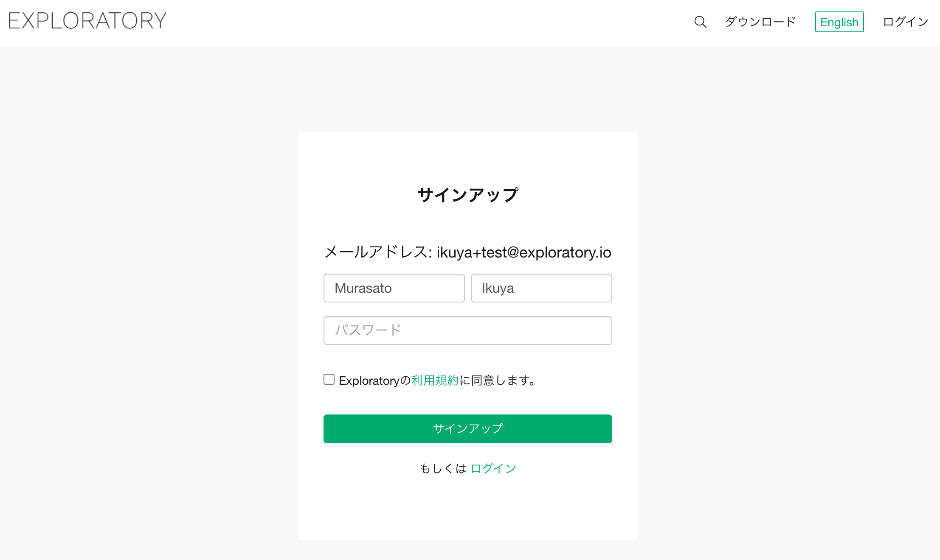Follow the ログイン link below the signup button
The image size is (940, 560).
pos(493,468)
